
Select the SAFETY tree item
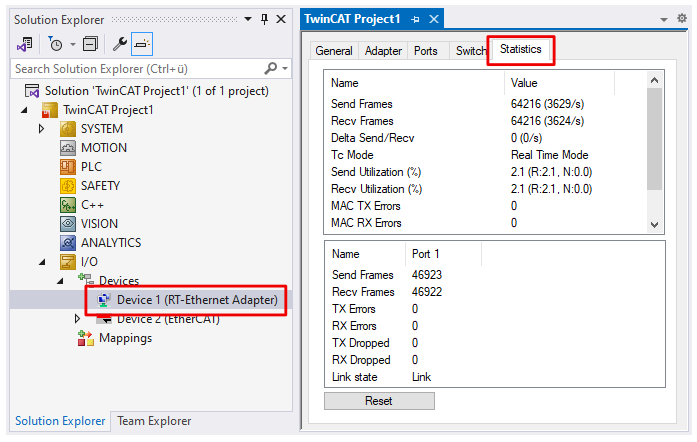pyautogui.click(x=100, y=186)
